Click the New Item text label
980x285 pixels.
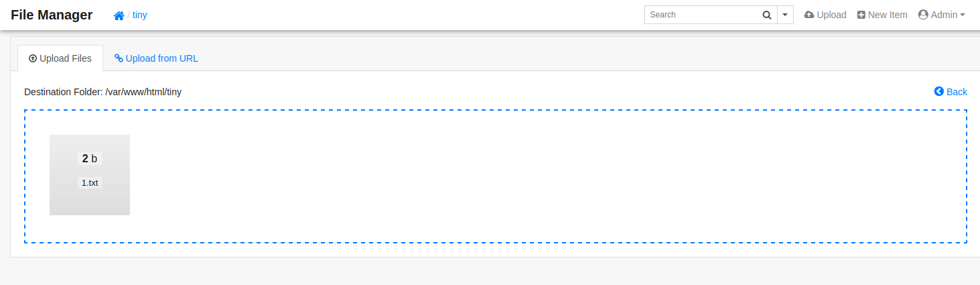888,15
